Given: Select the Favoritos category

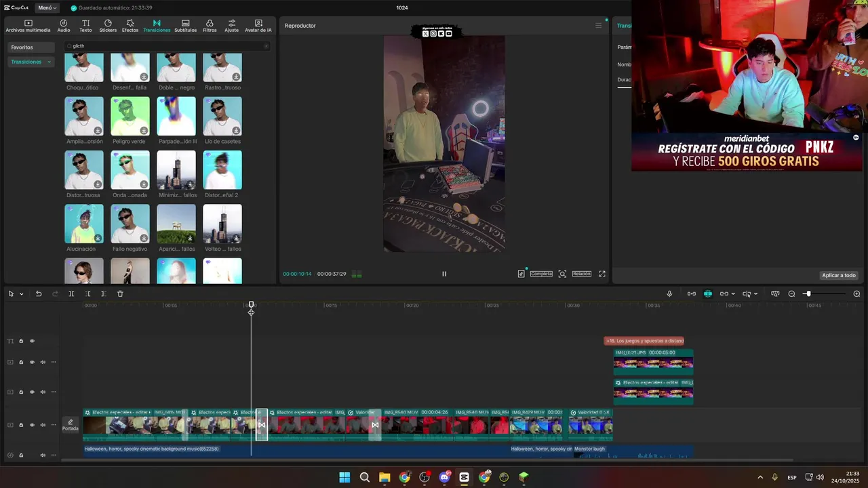Looking at the screenshot, I should click(31, 47).
